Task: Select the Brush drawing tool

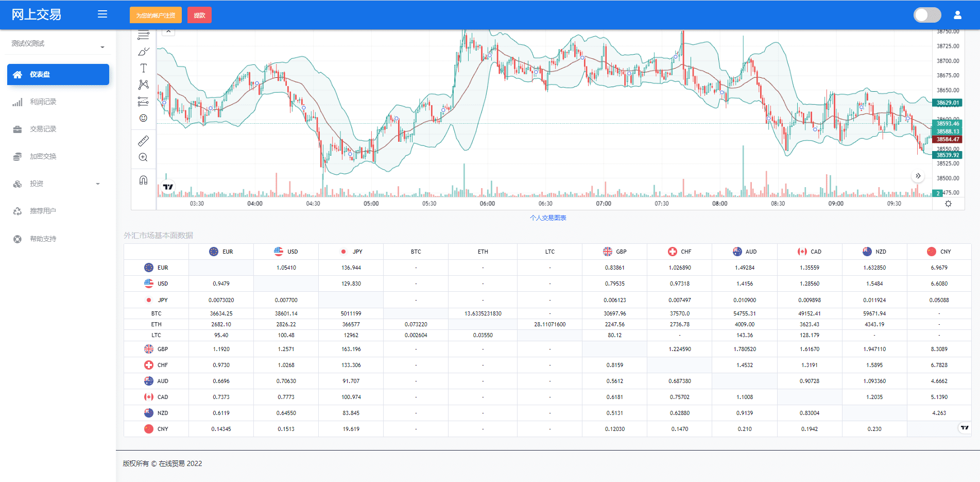Action: tap(144, 52)
